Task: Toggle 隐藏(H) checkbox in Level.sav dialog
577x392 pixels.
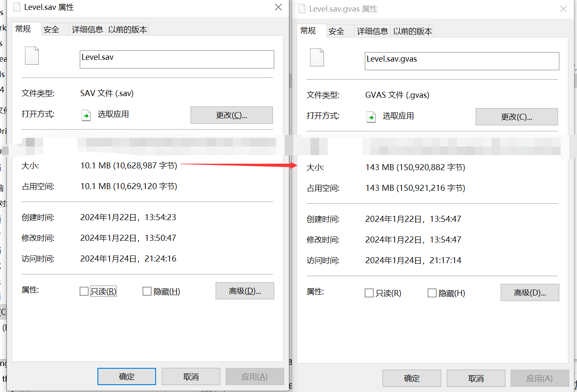Action: point(147,291)
